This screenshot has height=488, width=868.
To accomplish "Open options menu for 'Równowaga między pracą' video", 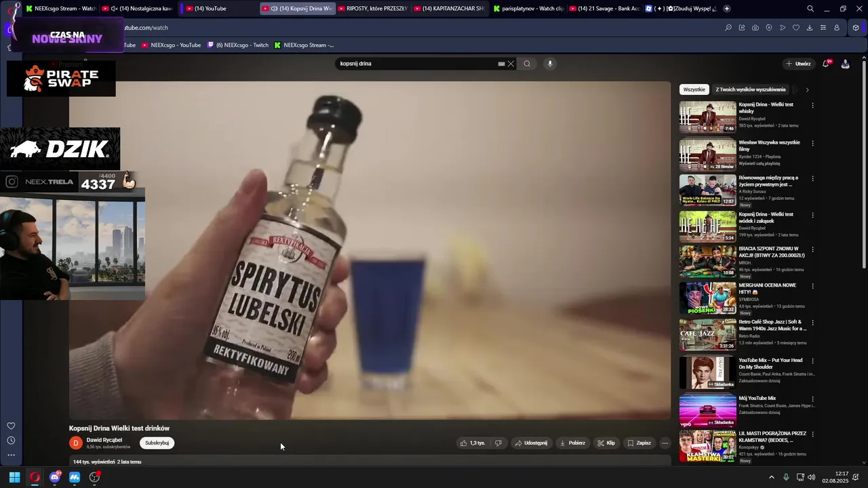I will [812, 178].
